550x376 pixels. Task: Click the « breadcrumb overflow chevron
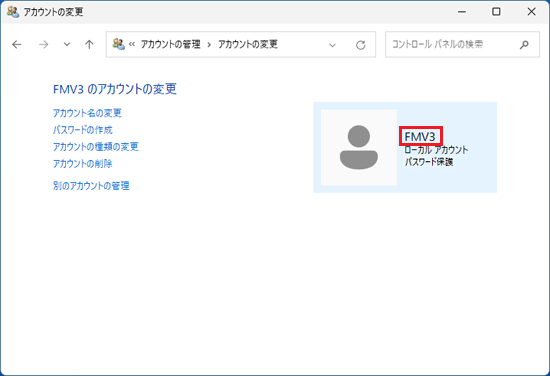tap(132, 45)
